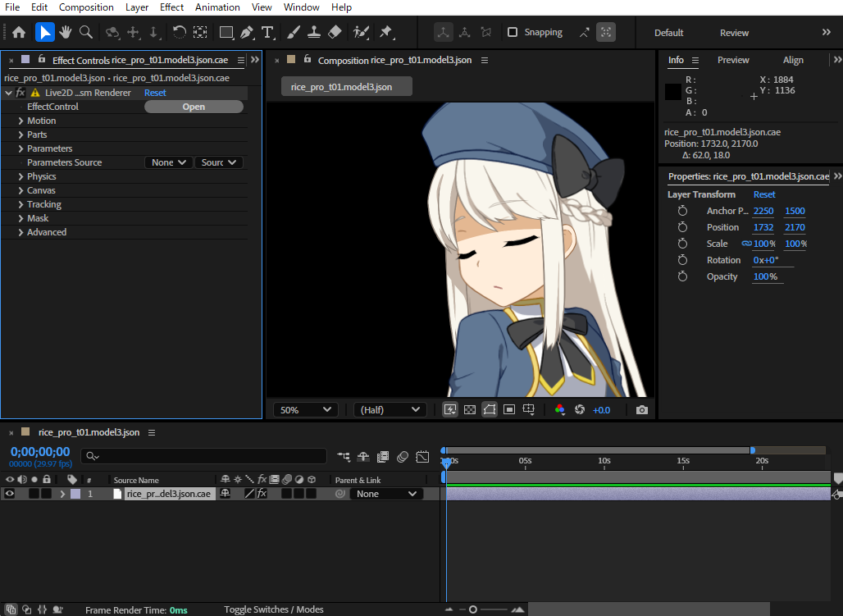Open the Fast Previews icon
Image resolution: width=843 pixels, height=616 pixels.
point(450,410)
